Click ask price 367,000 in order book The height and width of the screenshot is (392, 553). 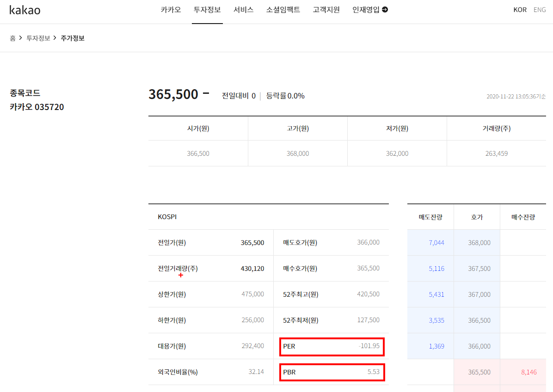click(x=479, y=294)
